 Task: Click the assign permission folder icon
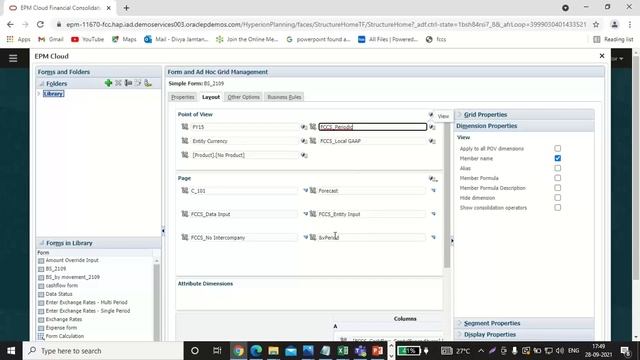click(148, 83)
